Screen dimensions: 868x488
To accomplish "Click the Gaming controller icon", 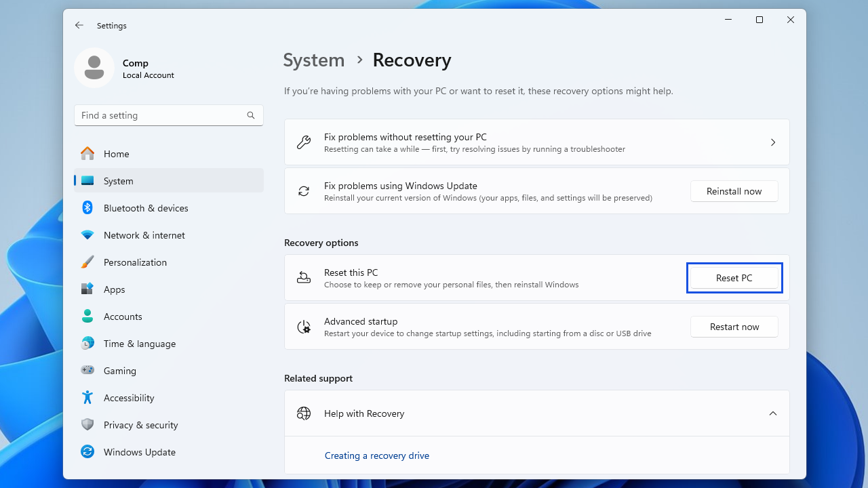I will pos(87,371).
